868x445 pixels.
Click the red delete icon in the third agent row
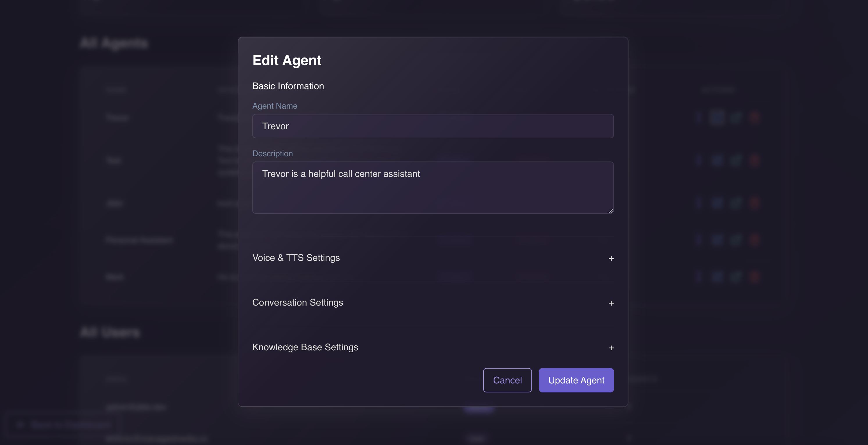pyautogui.click(x=755, y=203)
